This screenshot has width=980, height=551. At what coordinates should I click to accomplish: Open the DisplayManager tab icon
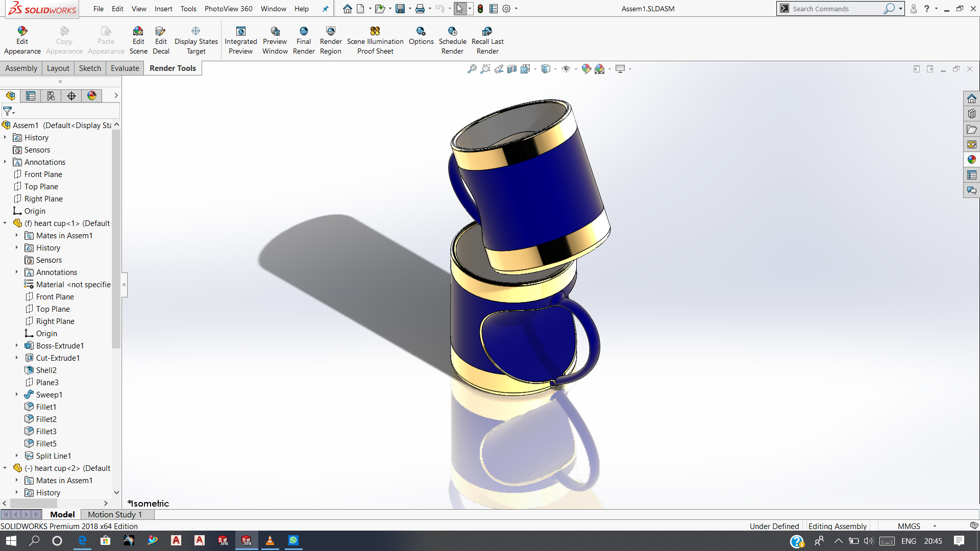click(x=92, y=95)
